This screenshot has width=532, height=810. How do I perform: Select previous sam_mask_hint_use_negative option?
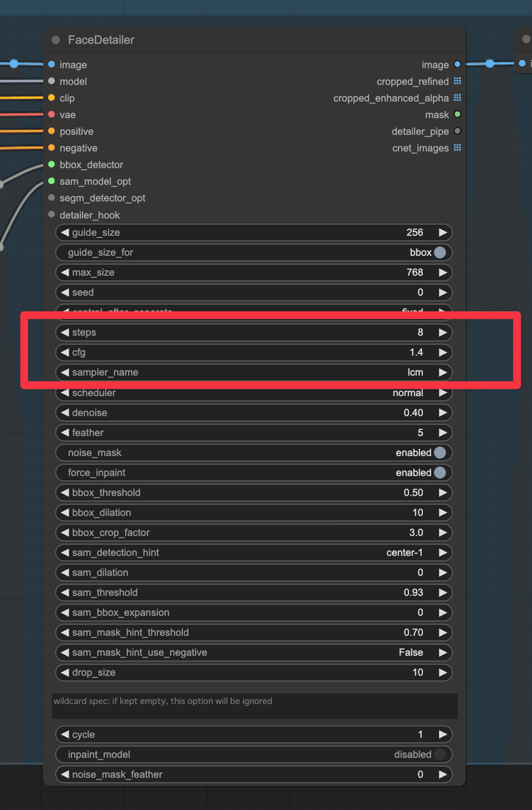click(x=65, y=652)
